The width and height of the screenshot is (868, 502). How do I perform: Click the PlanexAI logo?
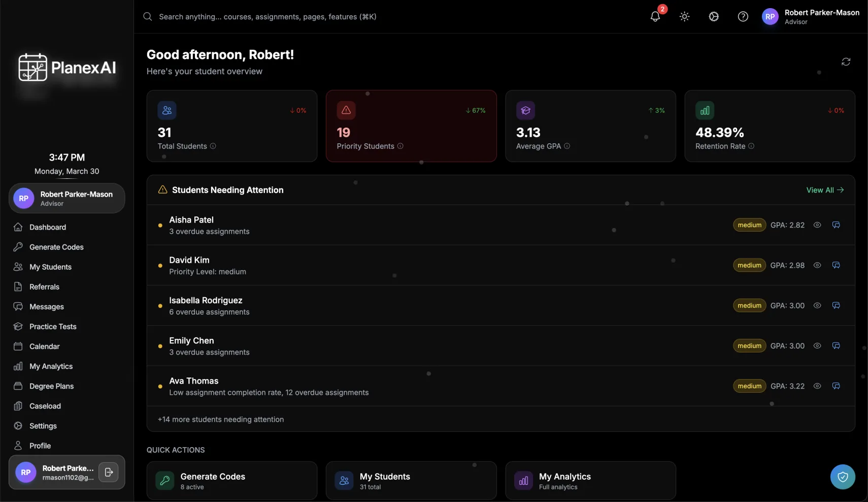point(67,67)
